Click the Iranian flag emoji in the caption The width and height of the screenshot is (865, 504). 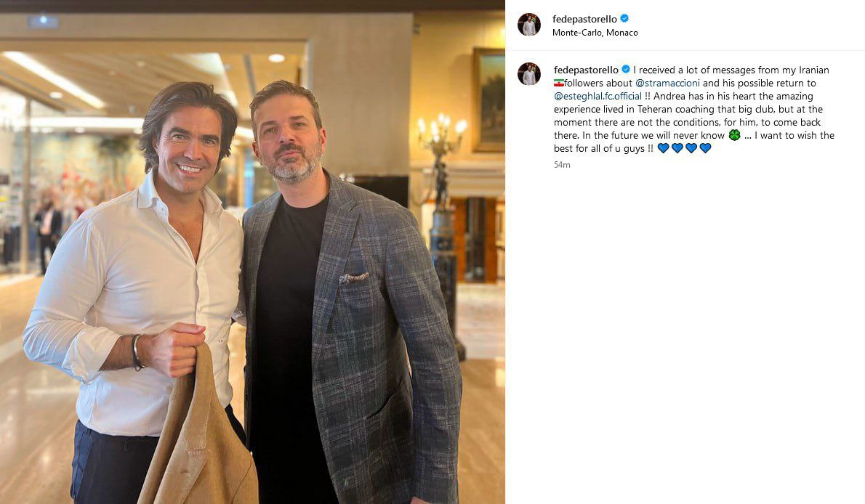click(x=559, y=84)
